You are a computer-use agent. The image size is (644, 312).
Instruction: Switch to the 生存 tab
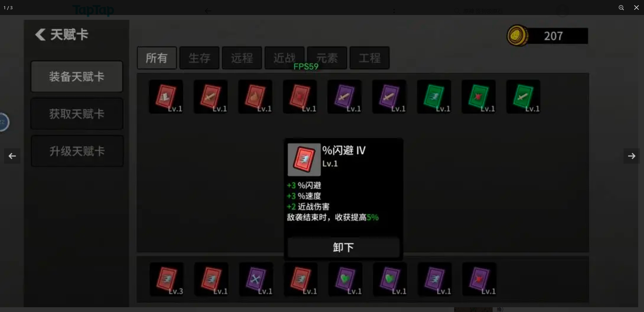199,58
